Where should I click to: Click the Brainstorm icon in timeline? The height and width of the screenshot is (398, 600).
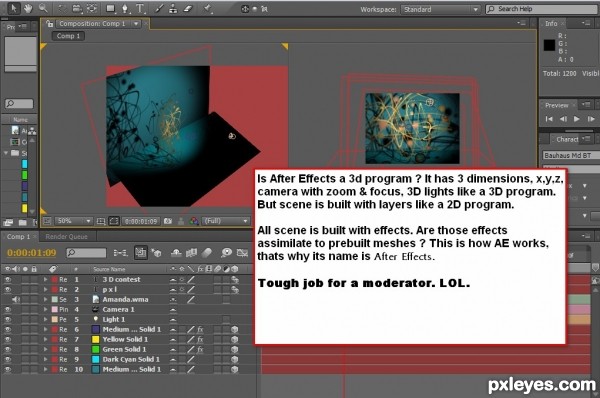227,253
